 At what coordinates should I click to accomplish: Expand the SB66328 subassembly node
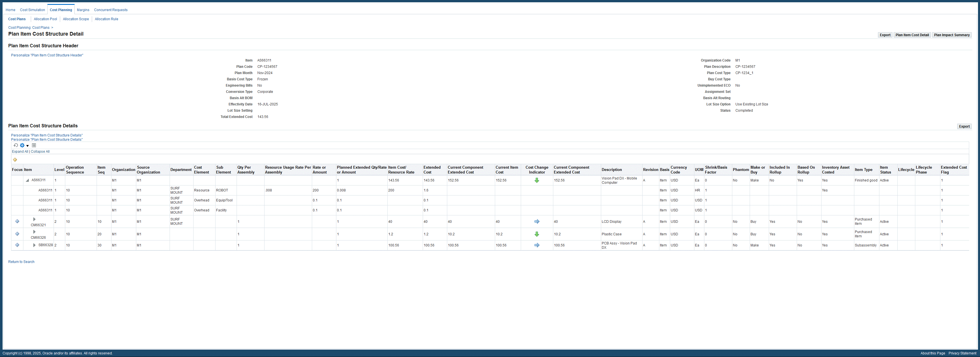click(34, 245)
